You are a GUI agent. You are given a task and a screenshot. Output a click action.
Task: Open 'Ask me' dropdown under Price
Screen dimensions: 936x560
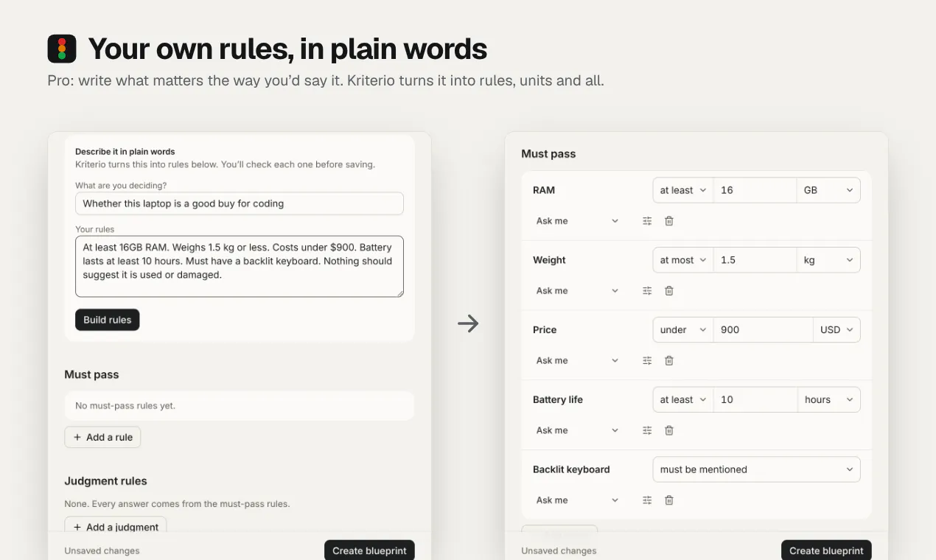click(x=577, y=361)
